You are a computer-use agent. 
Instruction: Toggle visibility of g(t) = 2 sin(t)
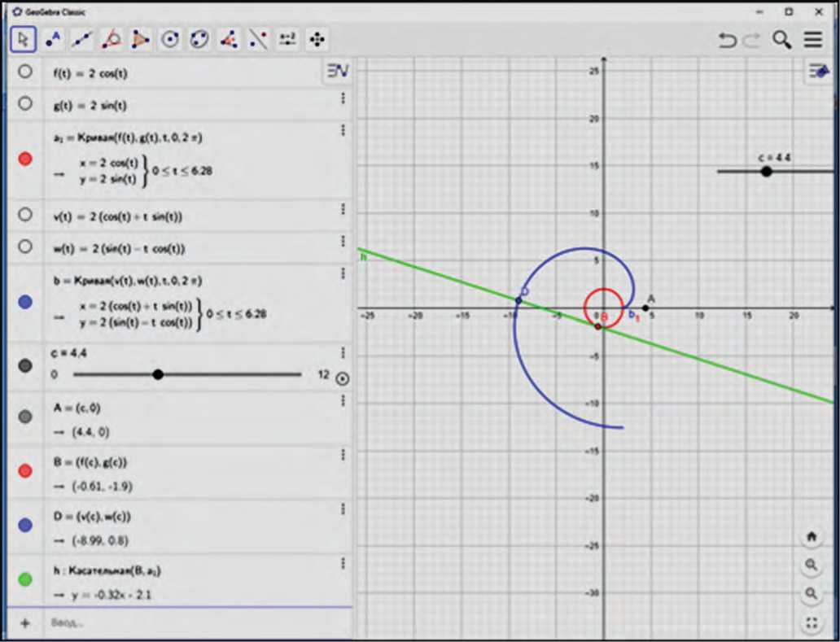point(25,103)
